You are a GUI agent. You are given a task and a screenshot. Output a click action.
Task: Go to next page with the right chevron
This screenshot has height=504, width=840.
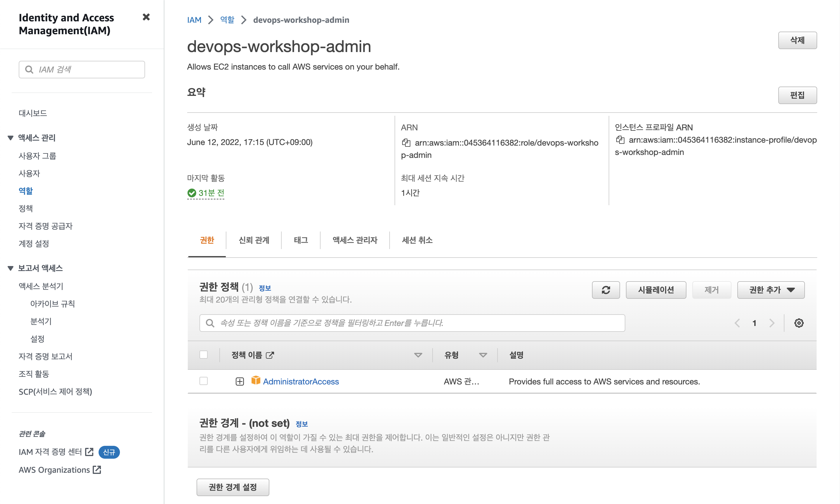tap(772, 323)
